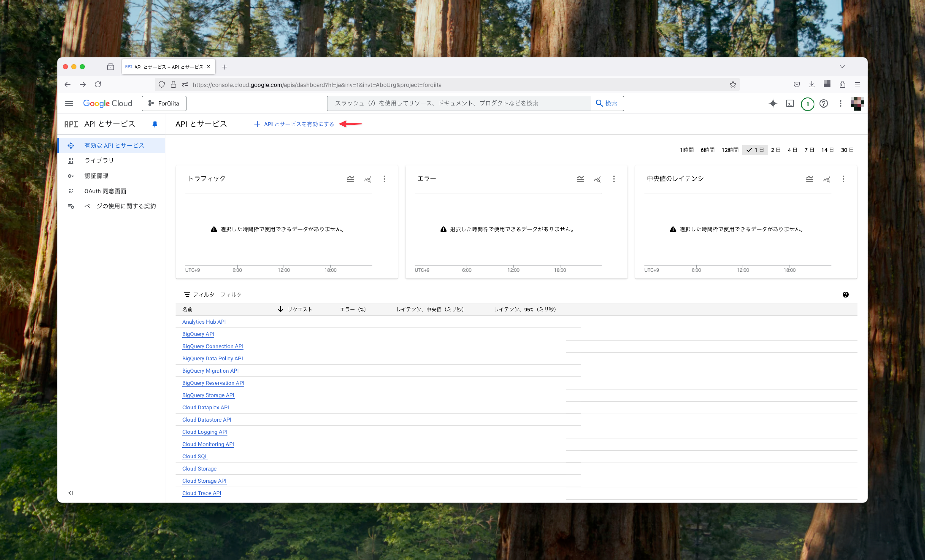Open the BigQuery API link
925x560 pixels.
(198, 334)
